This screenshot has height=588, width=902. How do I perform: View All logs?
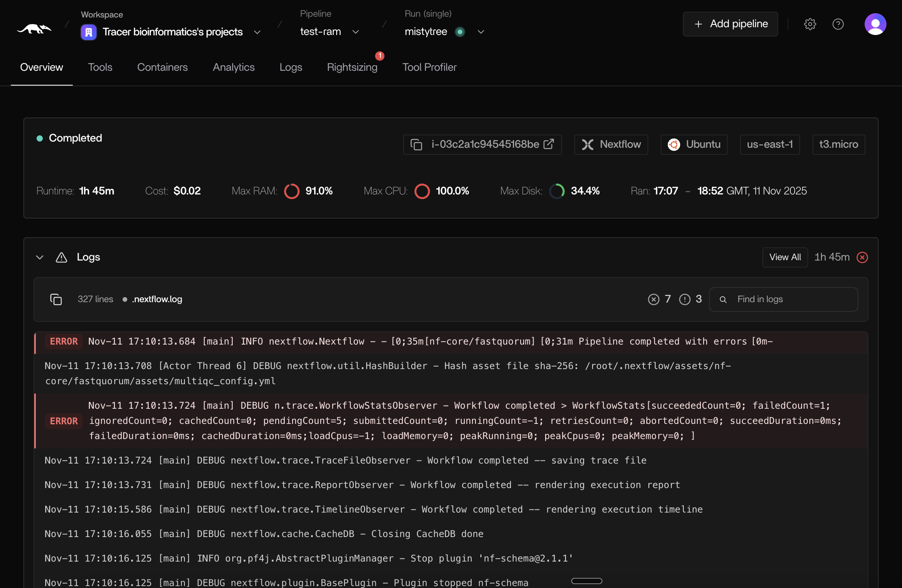785,257
